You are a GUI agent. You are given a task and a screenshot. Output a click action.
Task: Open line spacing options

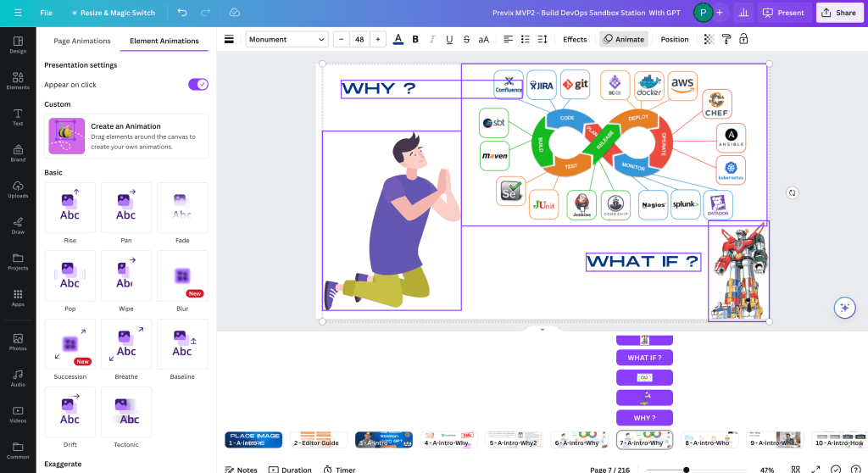542,39
